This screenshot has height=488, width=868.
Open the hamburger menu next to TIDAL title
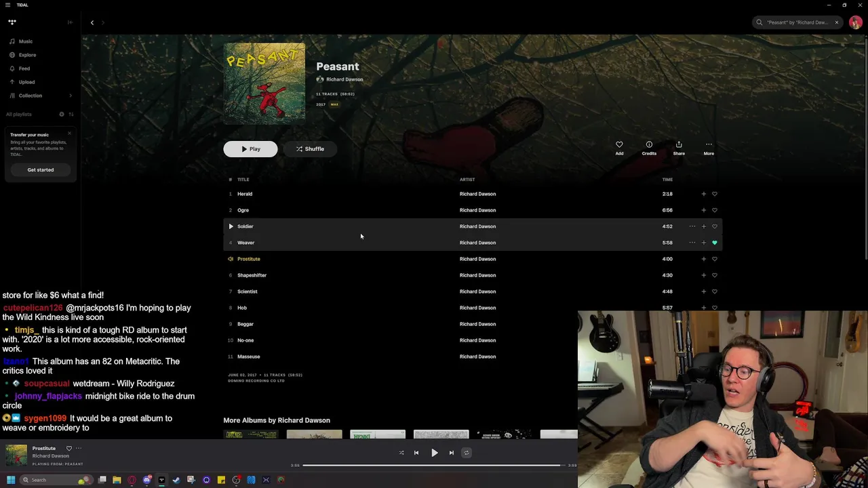pyautogui.click(x=7, y=5)
